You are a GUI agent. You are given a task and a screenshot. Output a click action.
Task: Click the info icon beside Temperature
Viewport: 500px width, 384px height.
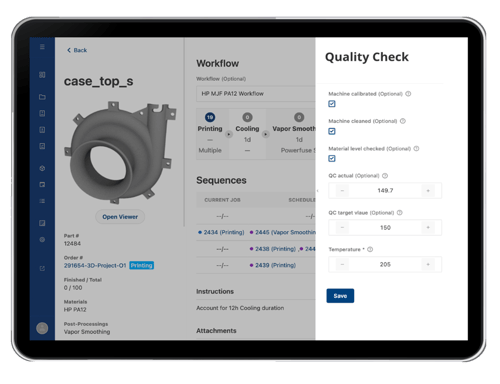point(370,249)
